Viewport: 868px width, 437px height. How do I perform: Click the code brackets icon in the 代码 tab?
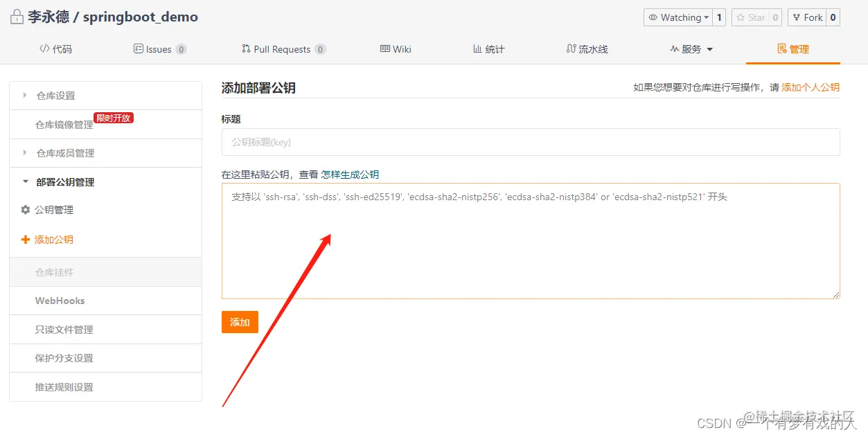(x=44, y=48)
